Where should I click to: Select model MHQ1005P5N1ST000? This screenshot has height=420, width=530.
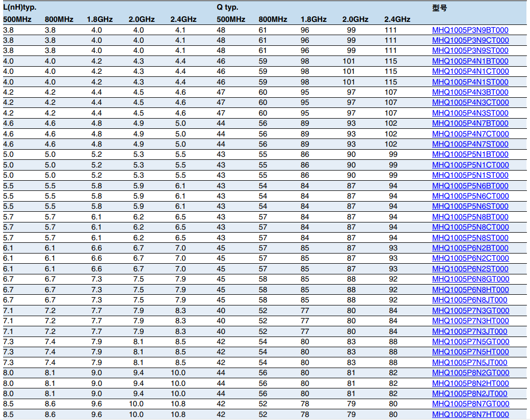point(470,175)
